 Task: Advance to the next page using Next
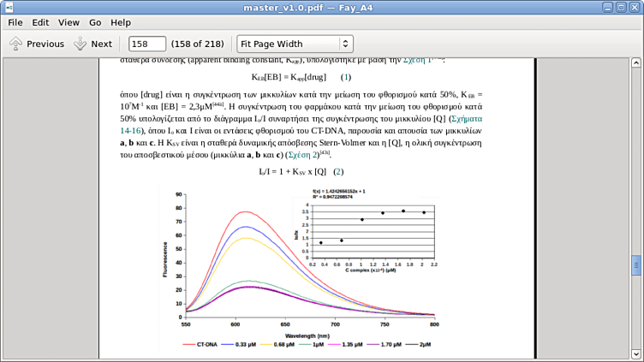point(92,44)
